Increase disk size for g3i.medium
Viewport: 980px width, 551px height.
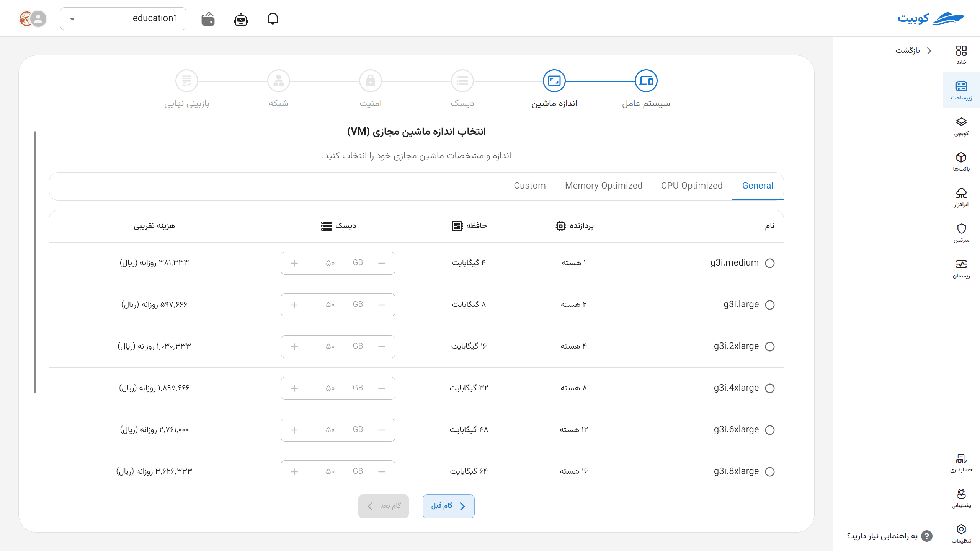pyautogui.click(x=294, y=263)
